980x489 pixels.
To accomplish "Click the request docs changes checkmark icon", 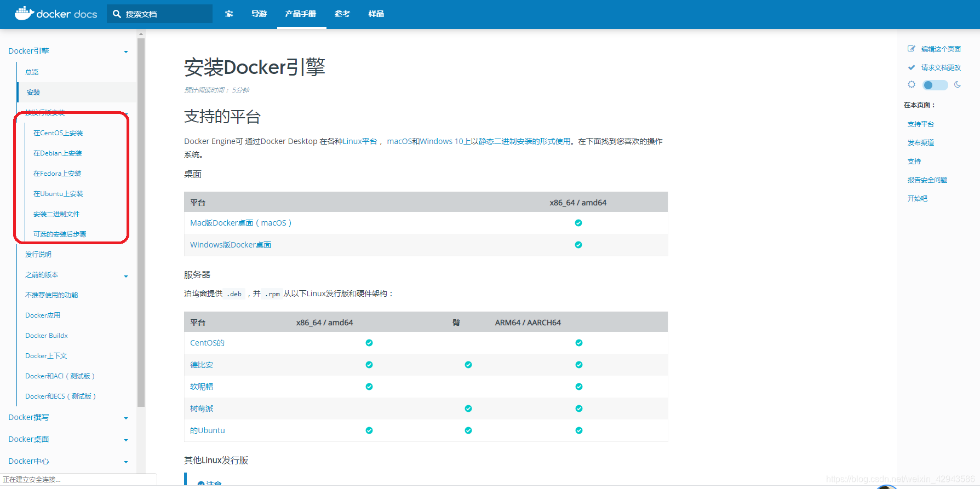I will click(x=912, y=67).
